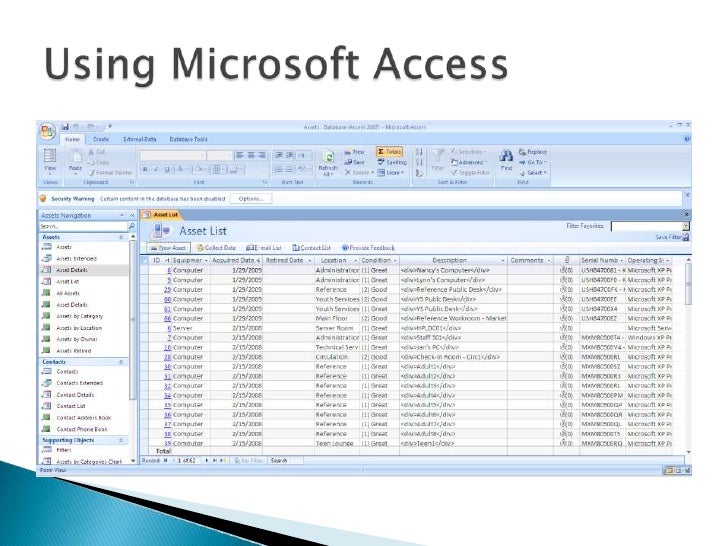Click the Sort Descending icon

coord(419,162)
